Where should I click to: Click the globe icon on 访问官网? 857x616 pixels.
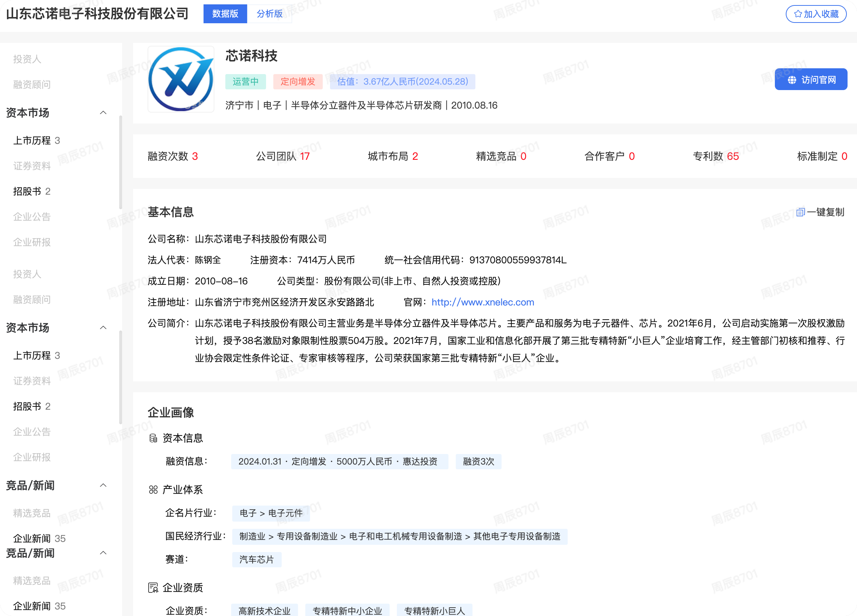pos(792,80)
